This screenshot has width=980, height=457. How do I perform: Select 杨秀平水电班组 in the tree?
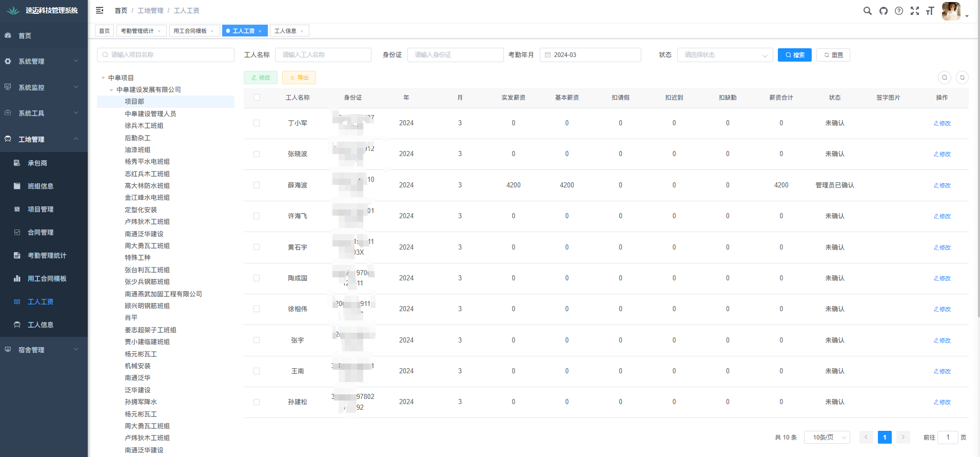147,161
